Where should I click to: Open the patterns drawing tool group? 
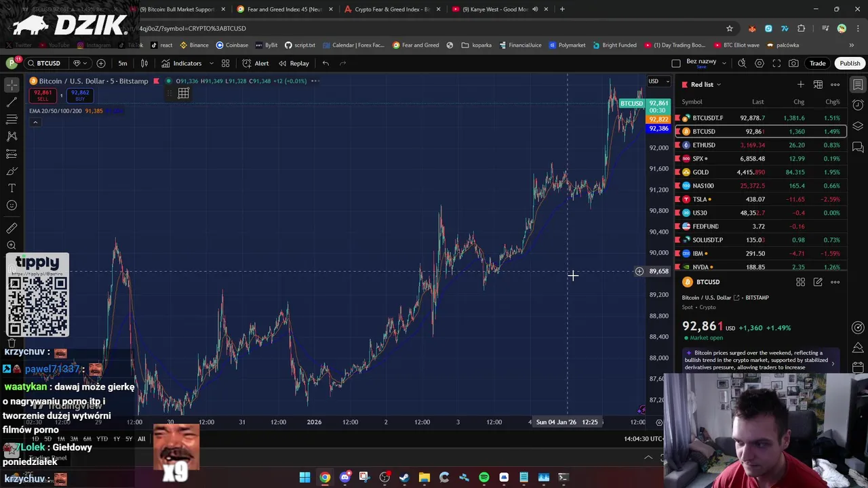[x=12, y=136]
